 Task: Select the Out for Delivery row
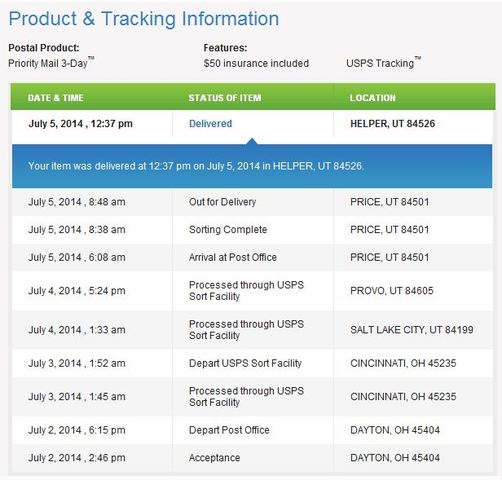[252, 202]
